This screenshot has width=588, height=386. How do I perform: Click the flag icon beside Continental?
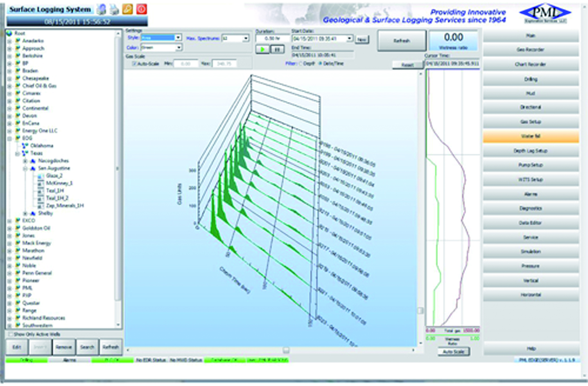pyautogui.click(x=18, y=108)
